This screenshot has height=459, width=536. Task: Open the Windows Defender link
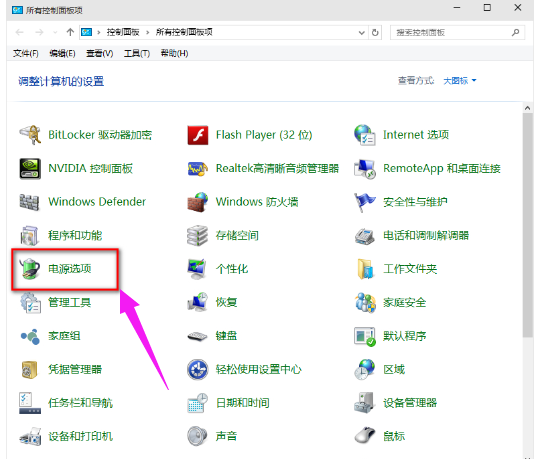pyautogui.click(x=97, y=202)
